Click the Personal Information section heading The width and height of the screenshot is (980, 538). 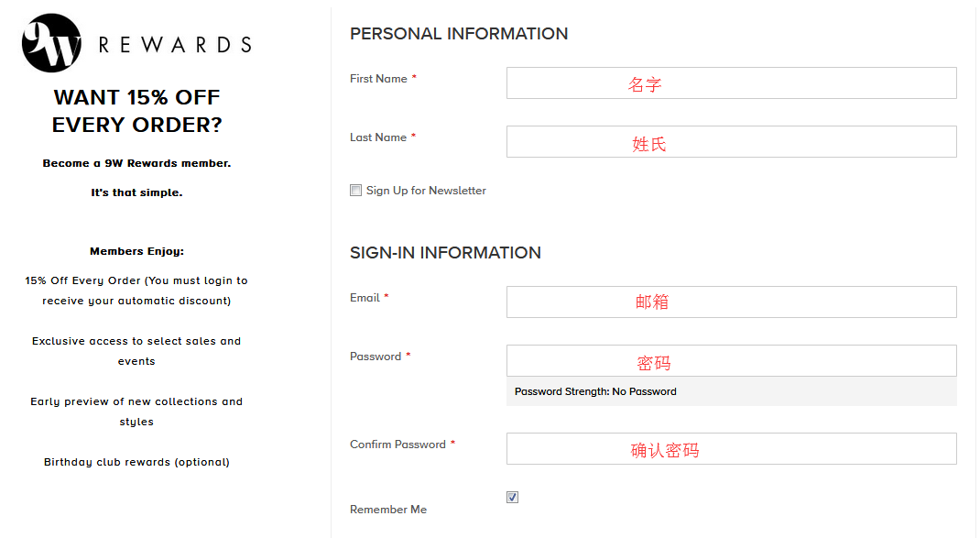[459, 34]
